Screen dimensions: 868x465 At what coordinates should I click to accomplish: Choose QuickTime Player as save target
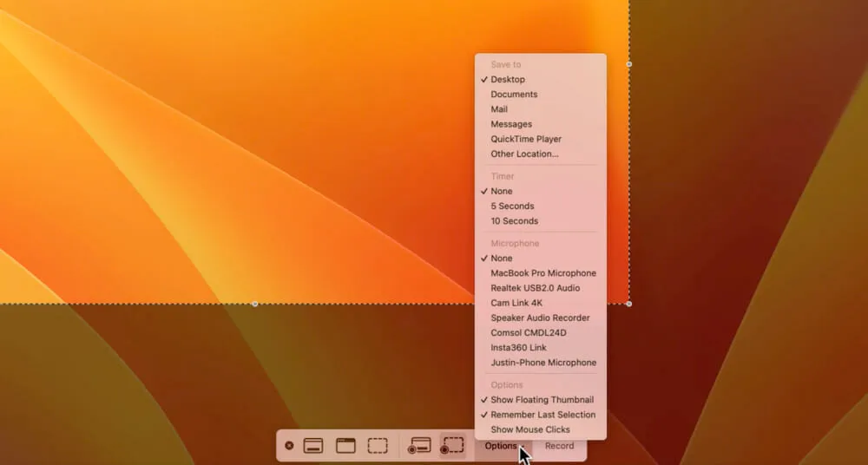click(526, 139)
